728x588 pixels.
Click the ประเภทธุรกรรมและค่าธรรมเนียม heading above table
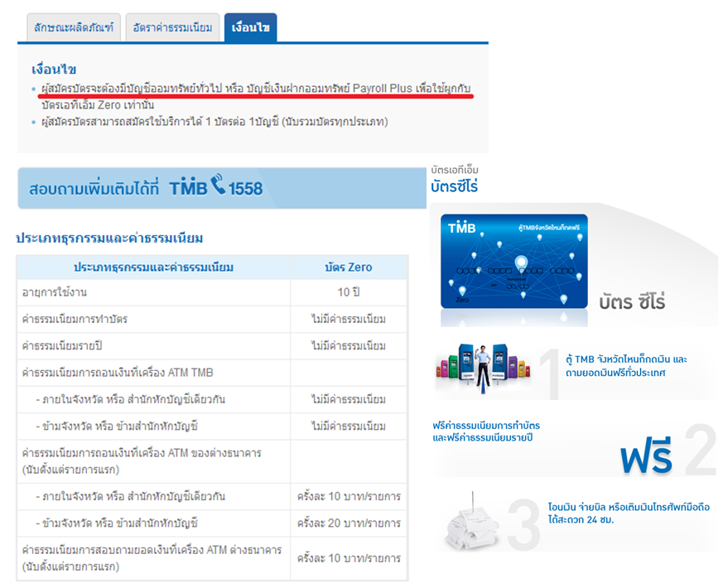109,238
